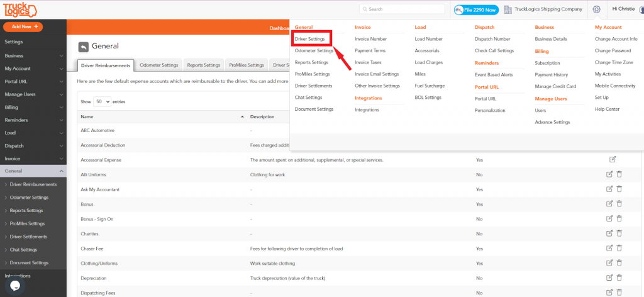Expand the Load sidebar section
Viewport: 644px width, 297px height.
pyautogui.click(x=33, y=133)
